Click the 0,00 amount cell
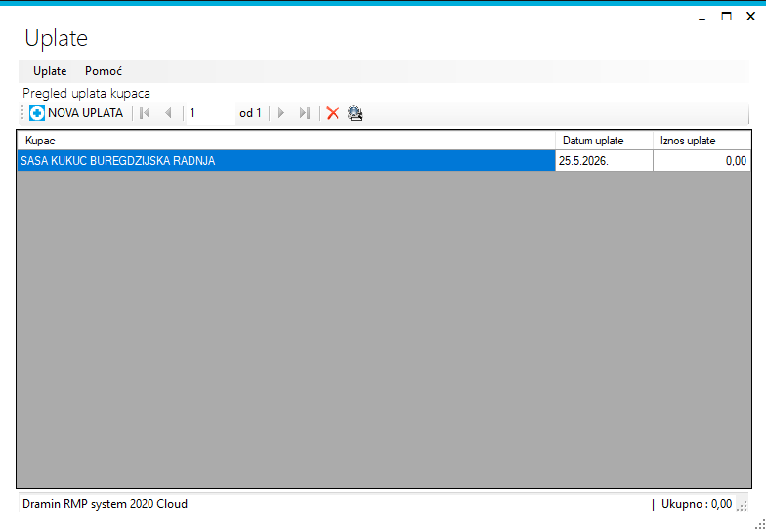Screen dimensions: 766x532 click(x=702, y=160)
